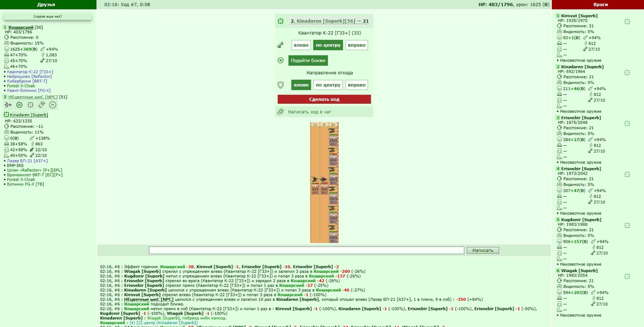Click Киберброня [BRT-7] equipment item
644x327 pixels.
tap(27, 81)
